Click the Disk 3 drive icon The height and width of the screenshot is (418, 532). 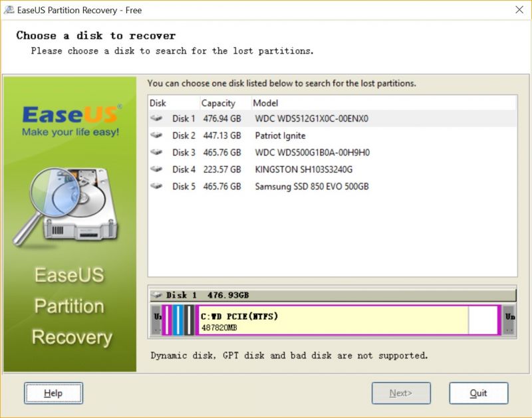(156, 152)
